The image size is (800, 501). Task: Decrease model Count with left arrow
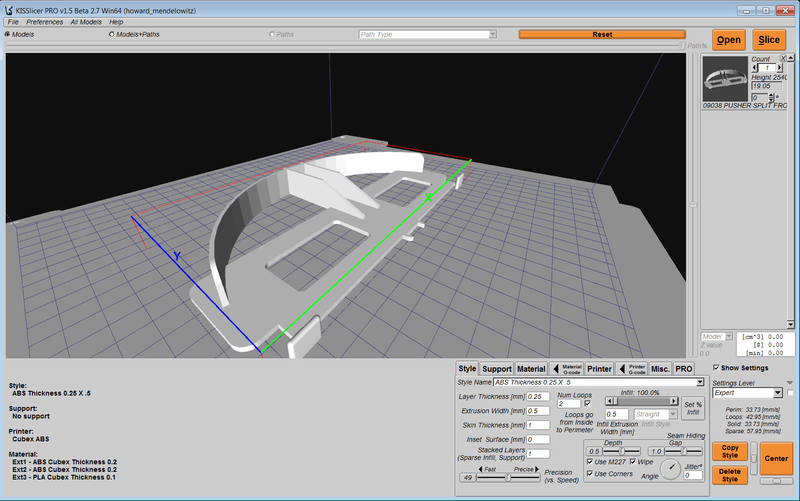click(755, 67)
